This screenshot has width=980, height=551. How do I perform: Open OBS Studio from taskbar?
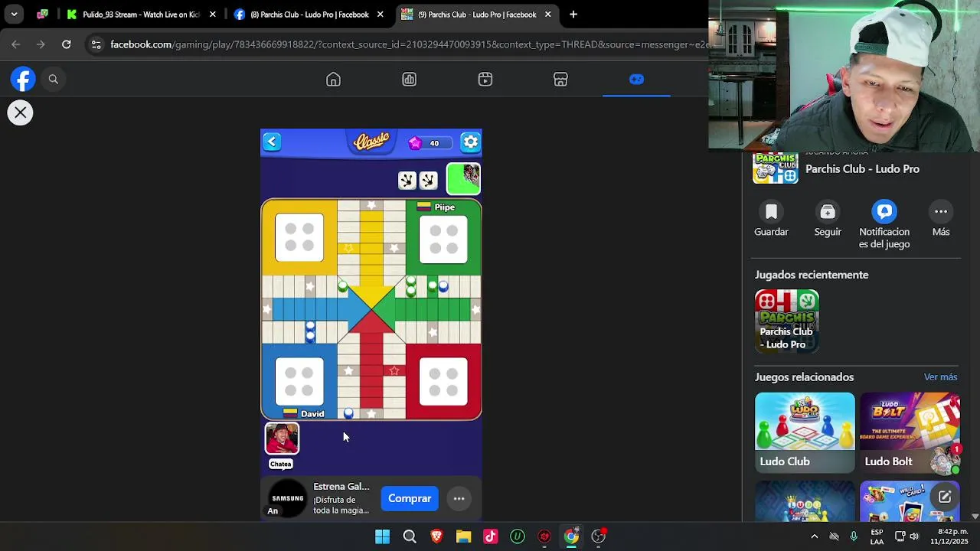click(x=598, y=536)
